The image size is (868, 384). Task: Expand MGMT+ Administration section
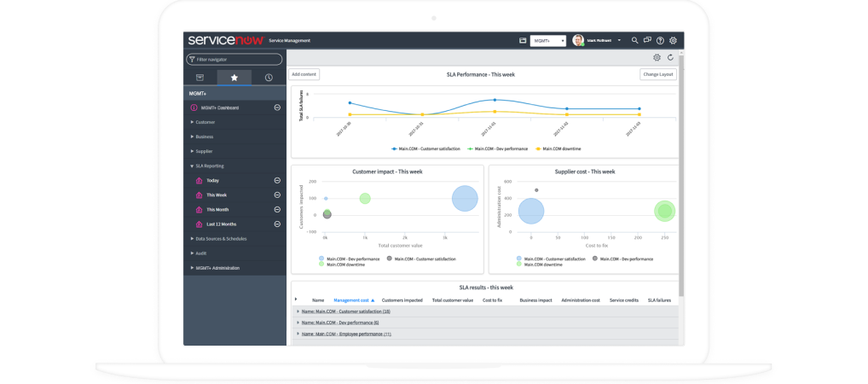coord(216,268)
